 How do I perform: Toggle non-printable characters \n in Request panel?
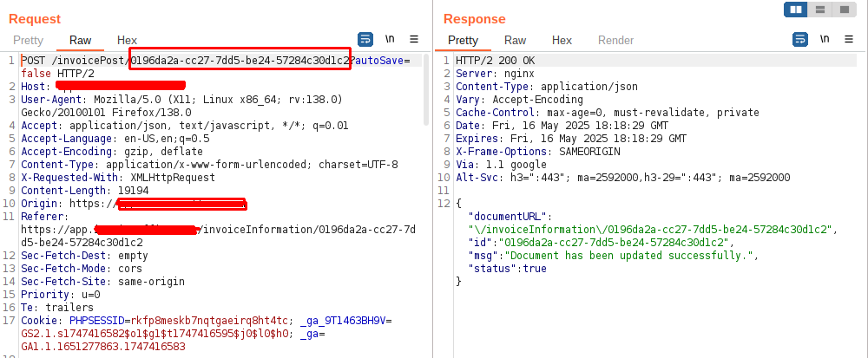(x=391, y=39)
